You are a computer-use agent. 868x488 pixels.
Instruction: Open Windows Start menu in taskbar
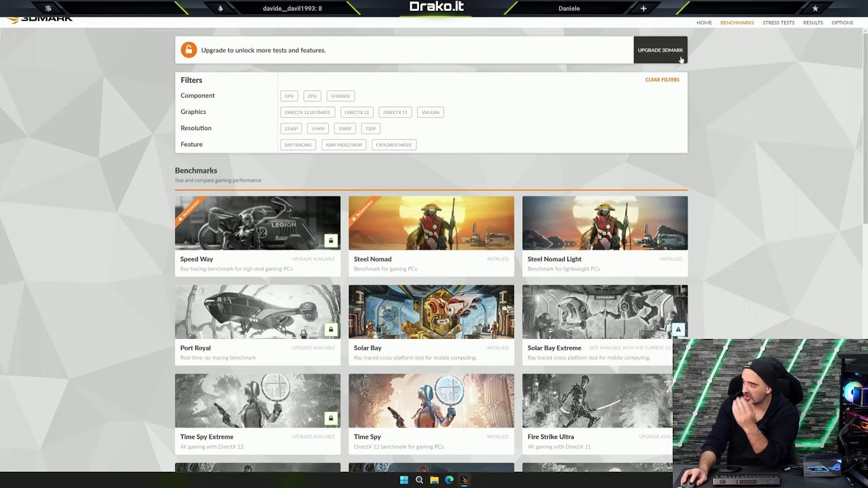click(404, 480)
